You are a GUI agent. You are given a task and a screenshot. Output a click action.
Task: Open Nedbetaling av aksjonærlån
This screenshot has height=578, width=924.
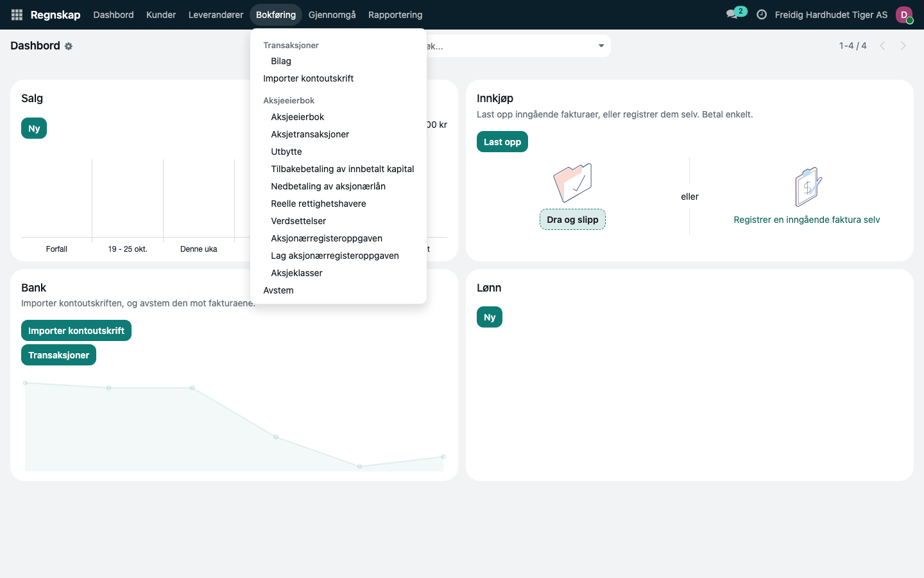(339, 186)
